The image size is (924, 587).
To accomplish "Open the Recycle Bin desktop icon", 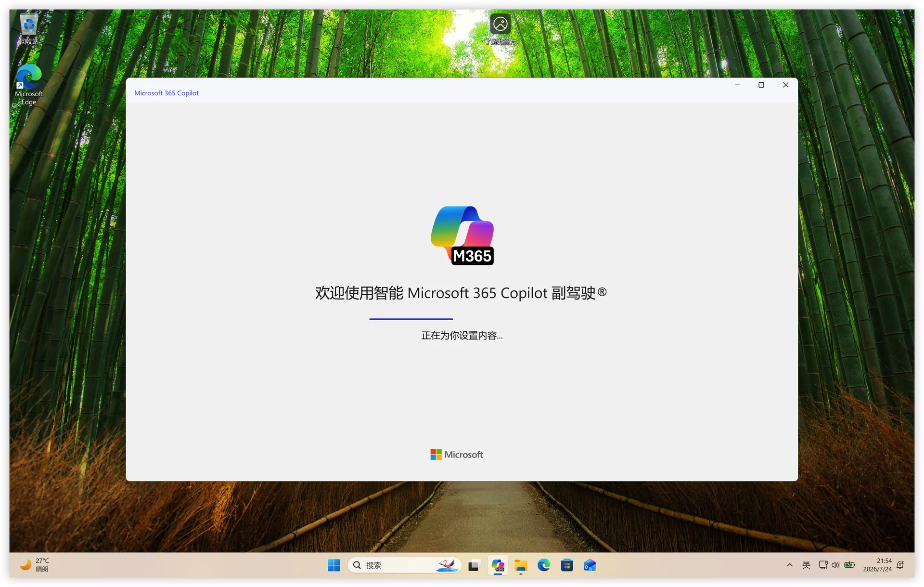I will pos(29,29).
